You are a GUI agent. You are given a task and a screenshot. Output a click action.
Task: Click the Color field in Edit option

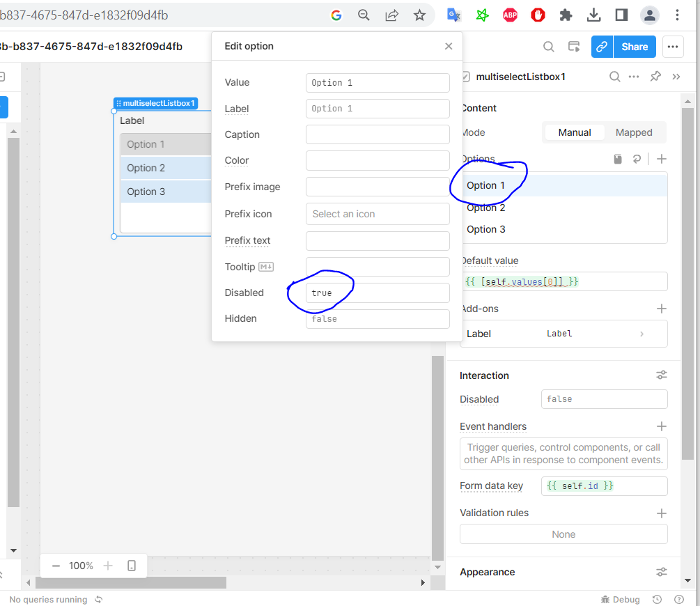click(378, 160)
